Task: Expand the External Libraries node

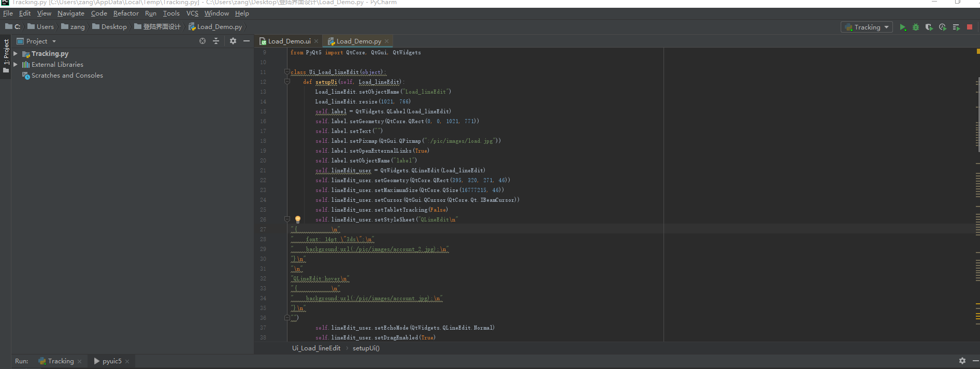Action: tap(16, 64)
